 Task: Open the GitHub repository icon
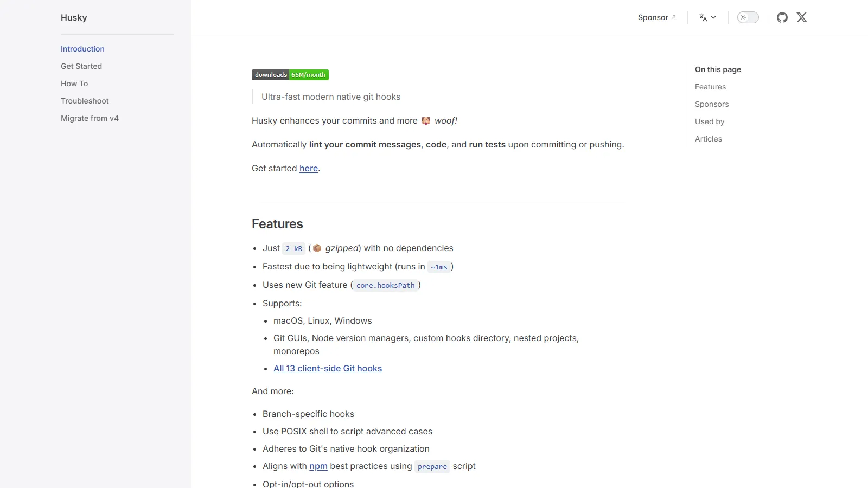(x=782, y=17)
